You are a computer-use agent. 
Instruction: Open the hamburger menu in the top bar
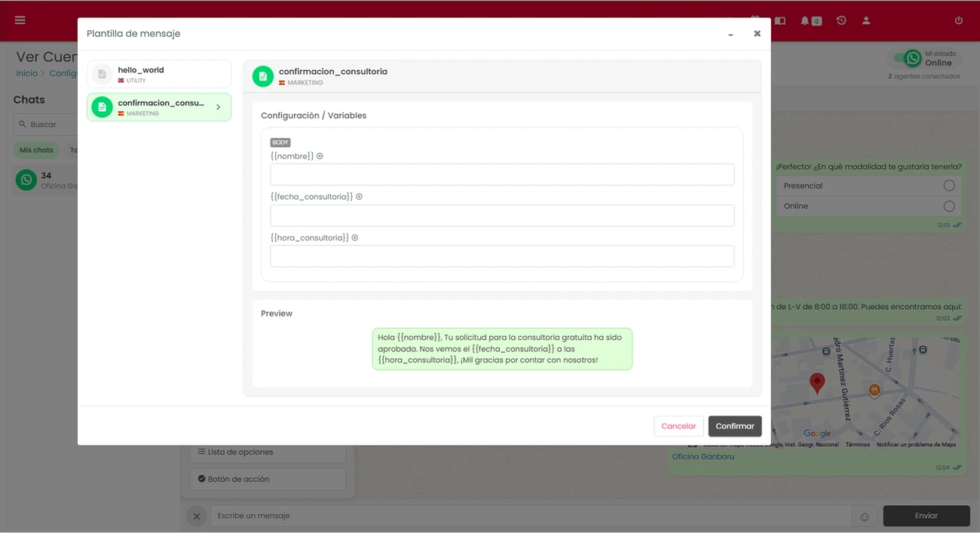(x=20, y=20)
